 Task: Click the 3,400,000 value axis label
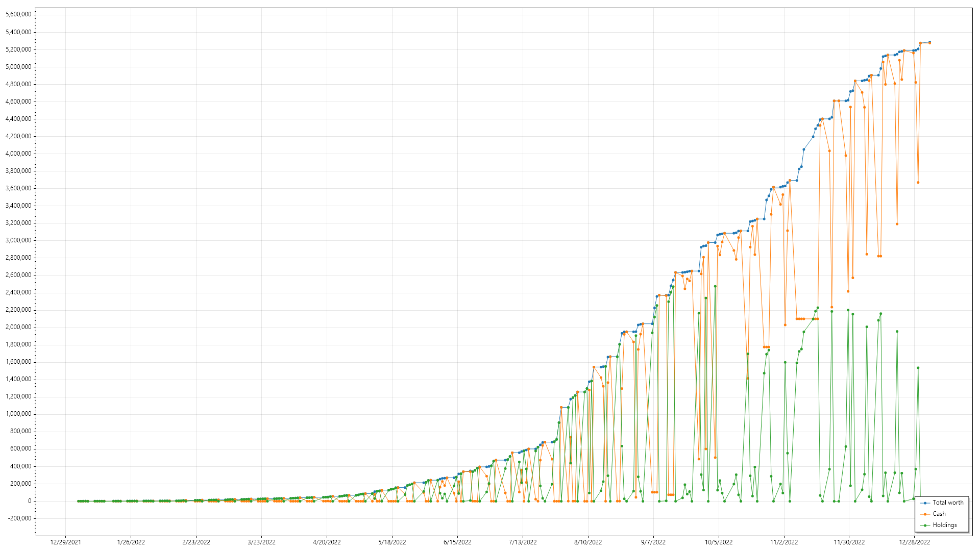pyautogui.click(x=18, y=206)
